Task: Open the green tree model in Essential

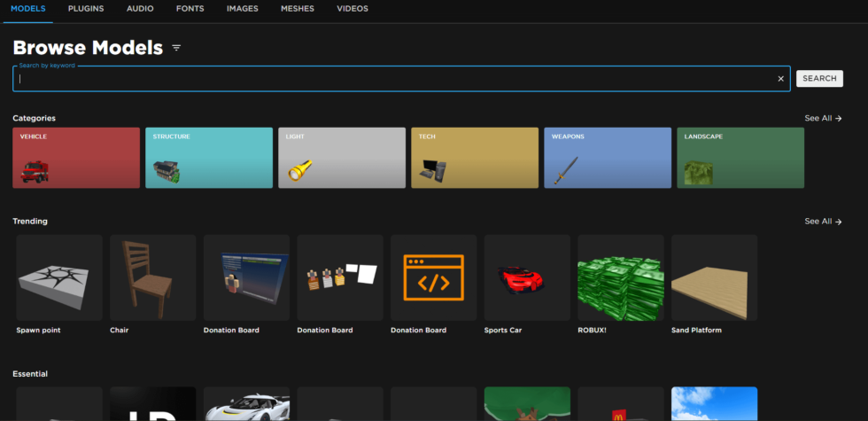Action: click(527, 404)
